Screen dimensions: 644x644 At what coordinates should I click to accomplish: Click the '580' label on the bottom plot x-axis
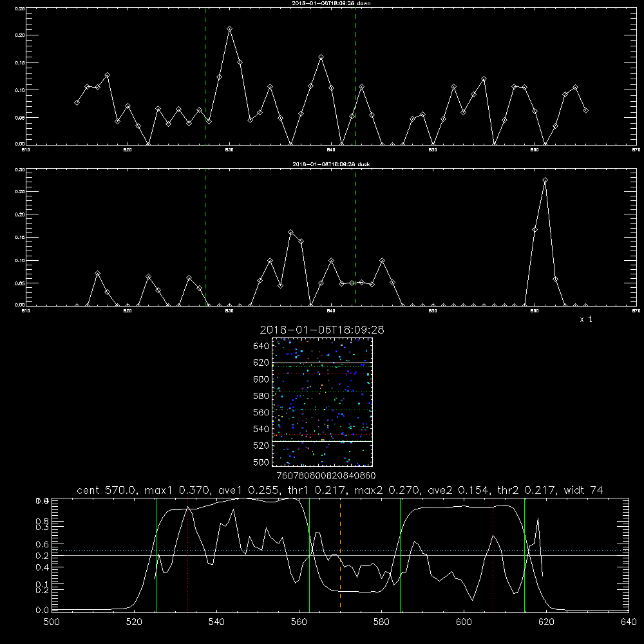381,622
